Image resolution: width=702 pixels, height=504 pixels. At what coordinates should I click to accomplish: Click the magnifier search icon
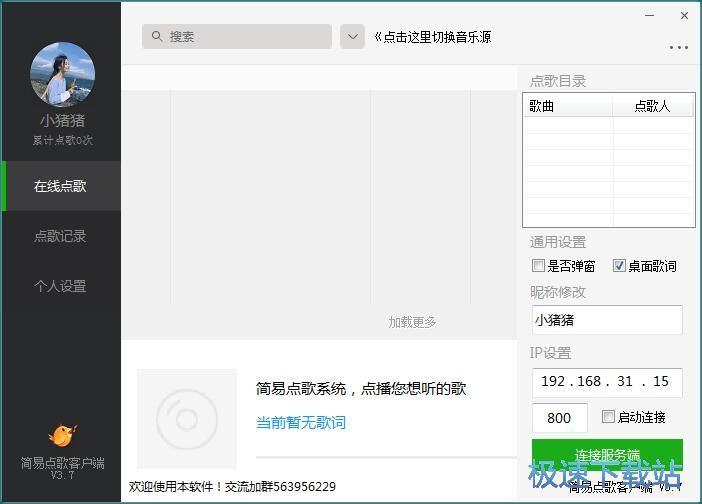(156, 36)
